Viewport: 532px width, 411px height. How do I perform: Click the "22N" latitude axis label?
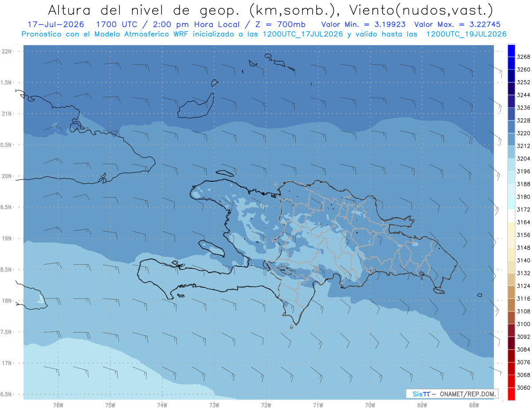[8, 51]
